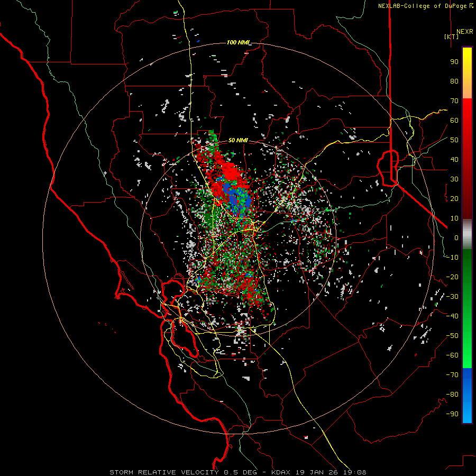
Task: Pick the bright red segment of the color bar
Action: point(467,115)
